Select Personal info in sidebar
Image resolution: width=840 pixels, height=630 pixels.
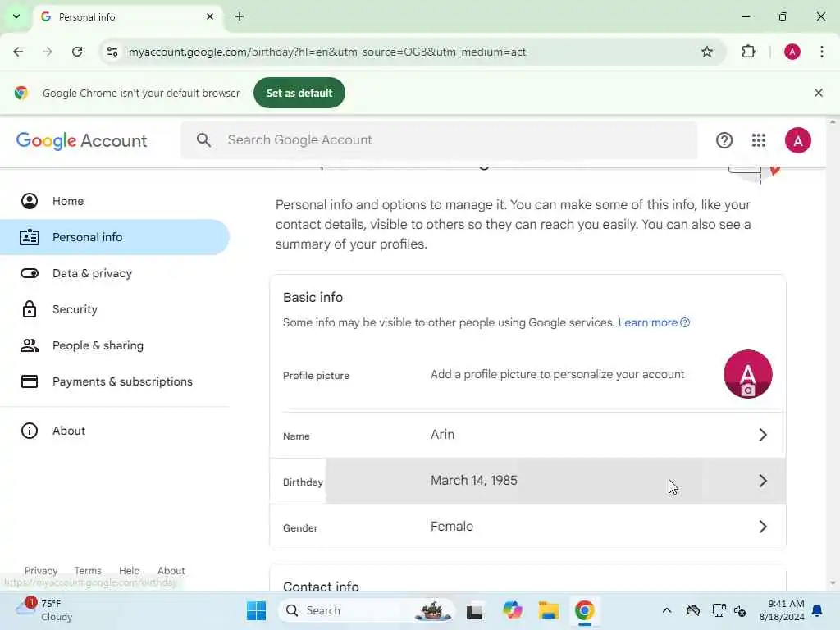point(115,237)
